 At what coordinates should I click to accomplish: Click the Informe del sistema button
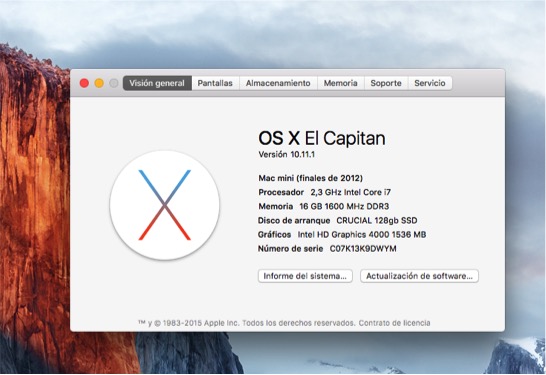(305, 276)
